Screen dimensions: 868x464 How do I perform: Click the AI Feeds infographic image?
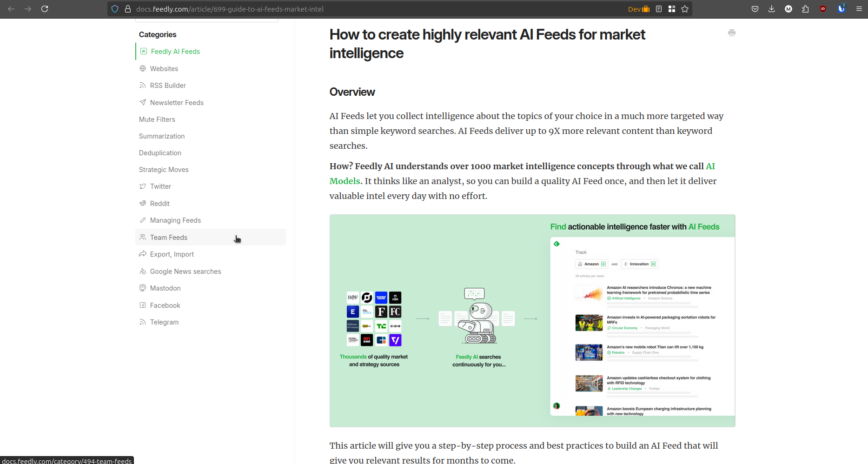coord(532,320)
